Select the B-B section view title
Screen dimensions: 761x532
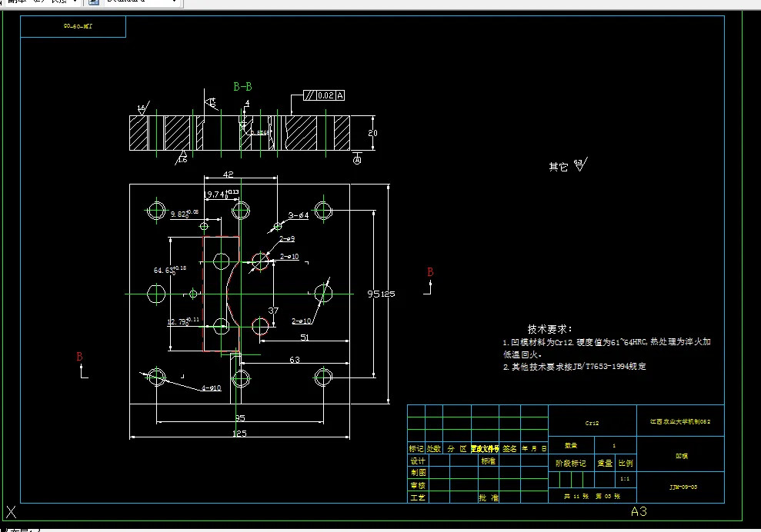pos(242,87)
